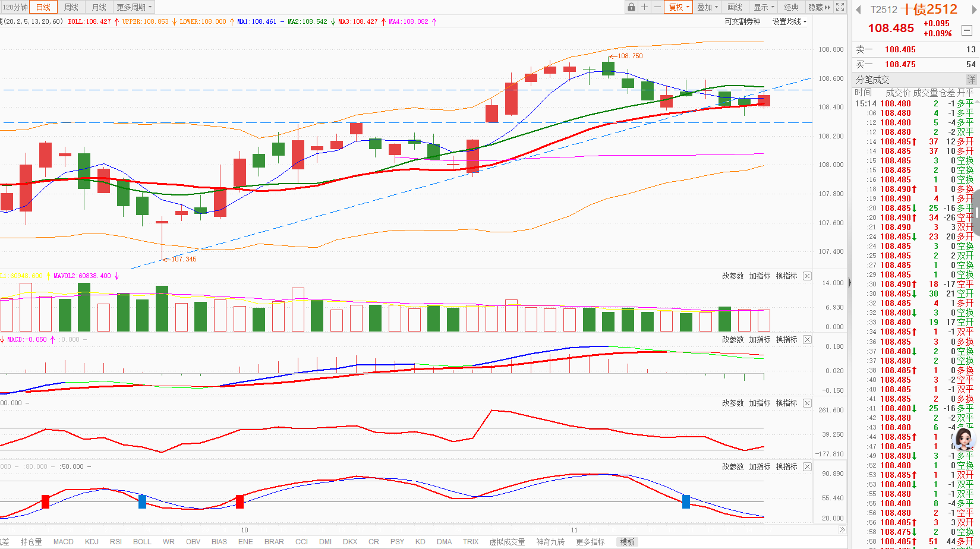Expand the 显示 display dropdown
This screenshot has width=980, height=549.
coord(764,7)
